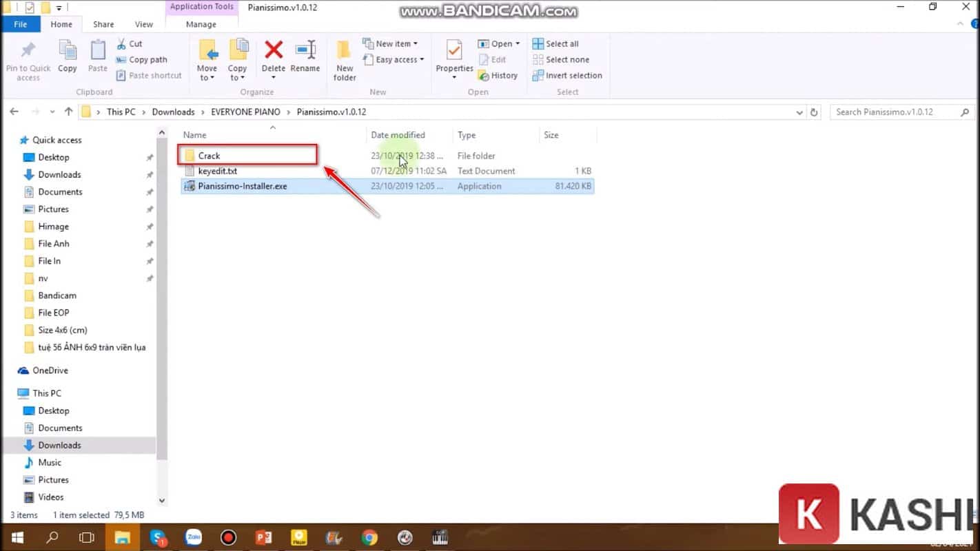The image size is (980, 551).
Task: Click the Copy icon in Clipboard group
Action: click(68, 55)
